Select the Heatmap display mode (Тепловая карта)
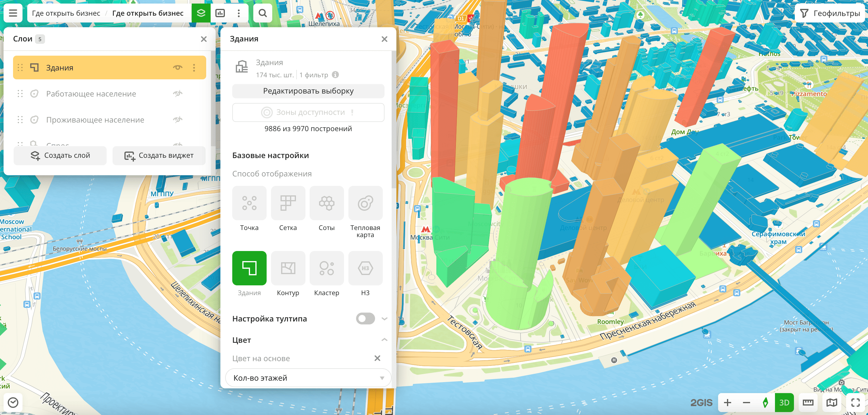The height and width of the screenshot is (415, 868). click(x=365, y=203)
